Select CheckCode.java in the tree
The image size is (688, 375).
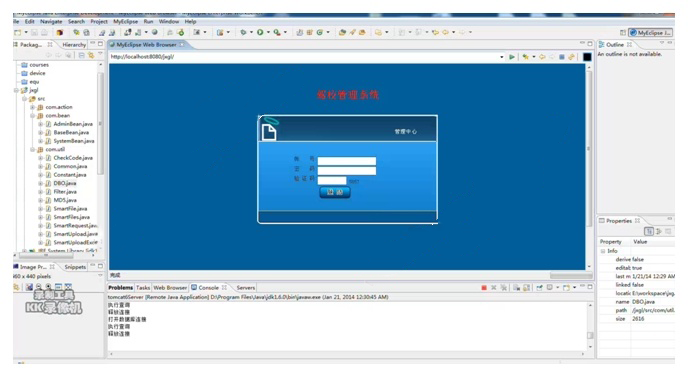point(73,158)
